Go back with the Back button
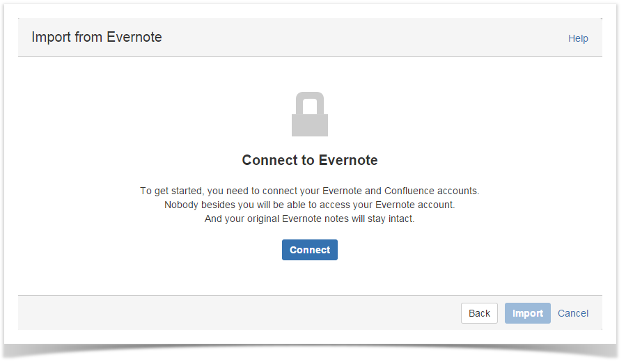This screenshot has width=626, height=364. 479,313
